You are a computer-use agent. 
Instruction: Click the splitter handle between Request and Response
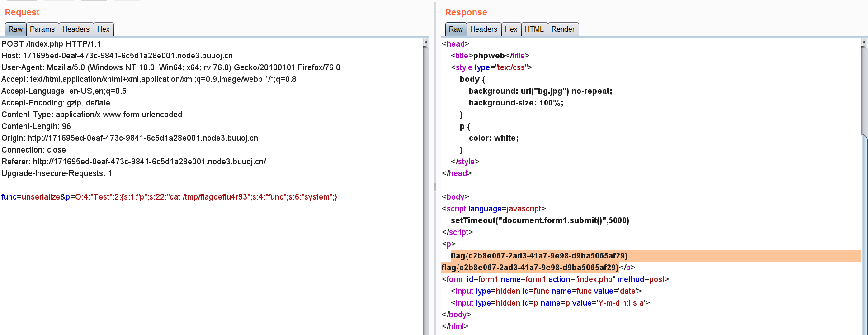[435, 187]
